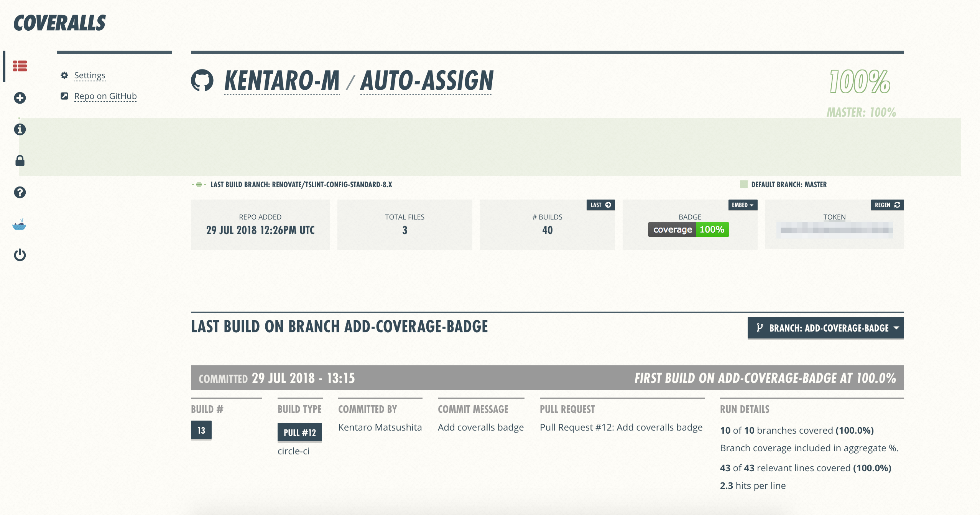This screenshot has height=515, width=980.
Task: Click the green last-build-branch legend marker
Action: click(199, 185)
